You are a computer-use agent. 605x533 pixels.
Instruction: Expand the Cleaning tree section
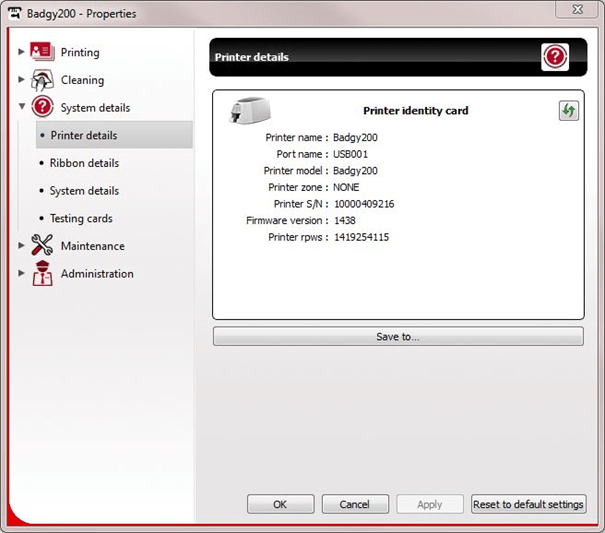click(x=21, y=79)
